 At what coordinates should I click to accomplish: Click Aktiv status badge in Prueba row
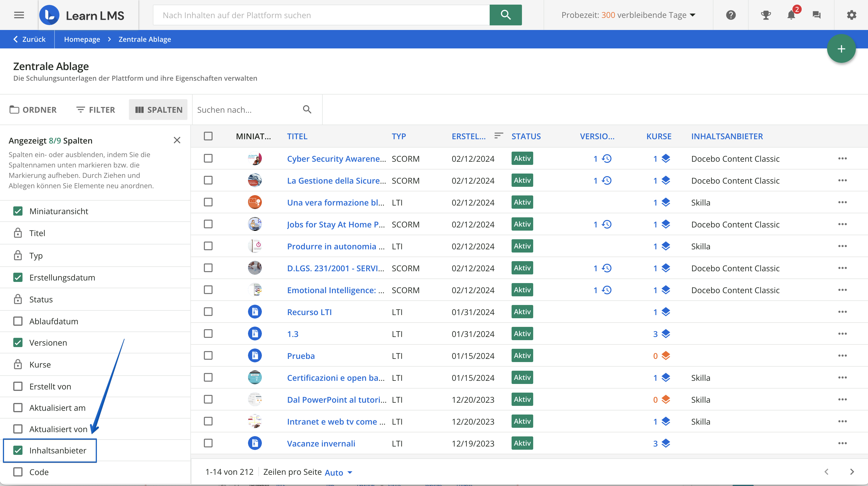coord(522,355)
